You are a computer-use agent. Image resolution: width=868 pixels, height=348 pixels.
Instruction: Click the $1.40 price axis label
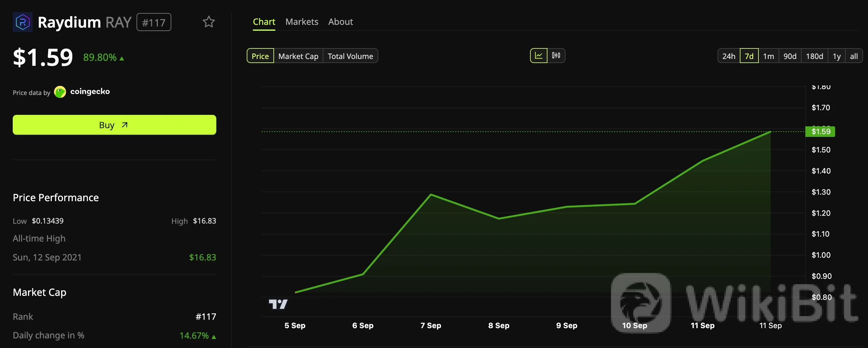pyautogui.click(x=821, y=171)
